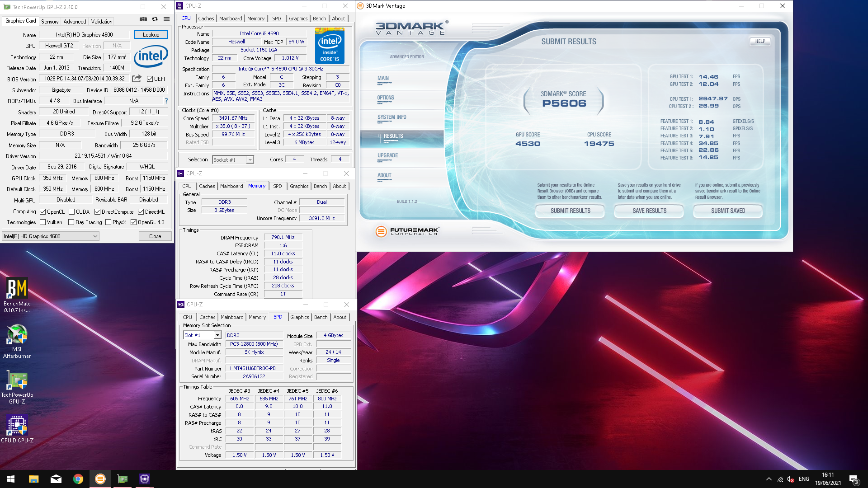Screen dimensions: 868x488
Task: Toggle the DirectML checkbox
Action: (141, 211)
